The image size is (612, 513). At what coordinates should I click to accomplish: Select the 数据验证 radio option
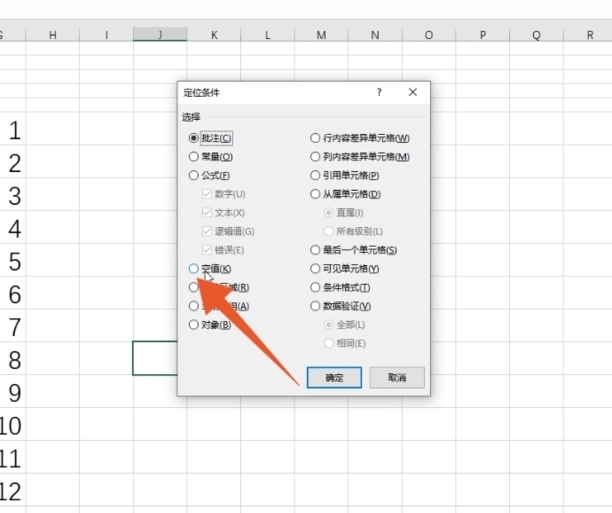pos(315,306)
